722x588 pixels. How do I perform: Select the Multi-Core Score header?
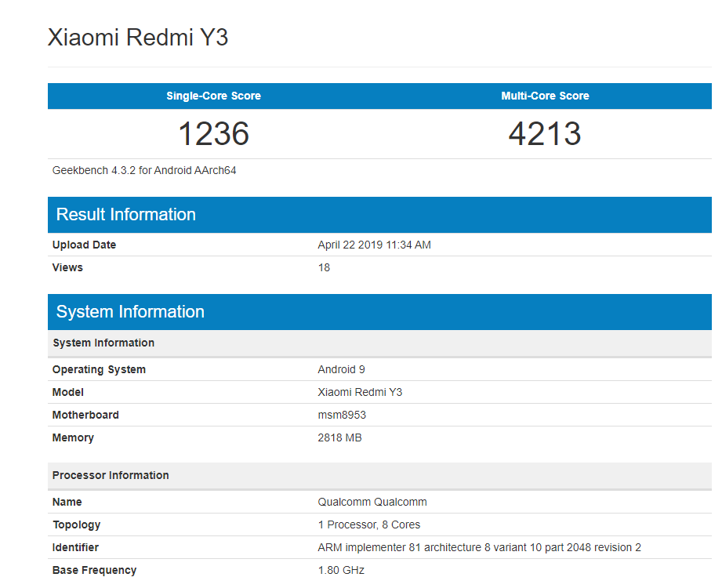tap(545, 96)
